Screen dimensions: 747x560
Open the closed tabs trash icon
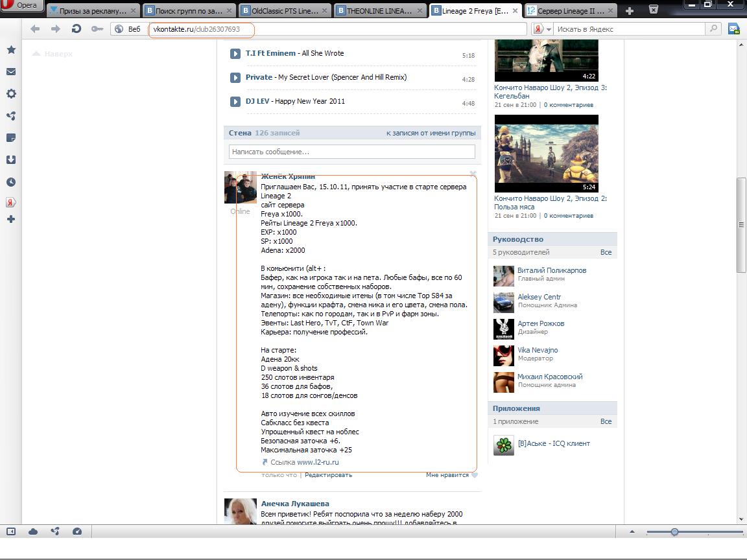[654, 10]
